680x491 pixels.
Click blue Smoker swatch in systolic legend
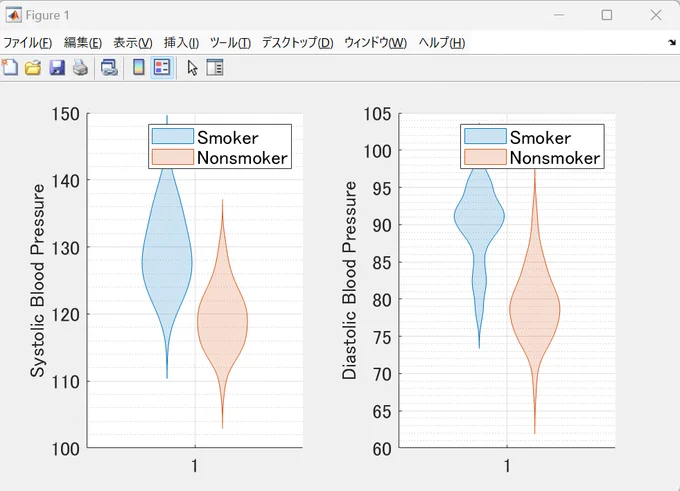pyautogui.click(x=173, y=136)
